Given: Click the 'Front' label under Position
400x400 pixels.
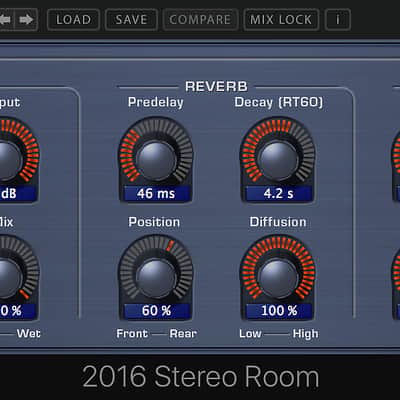Looking at the screenshot, I should 132,334.
